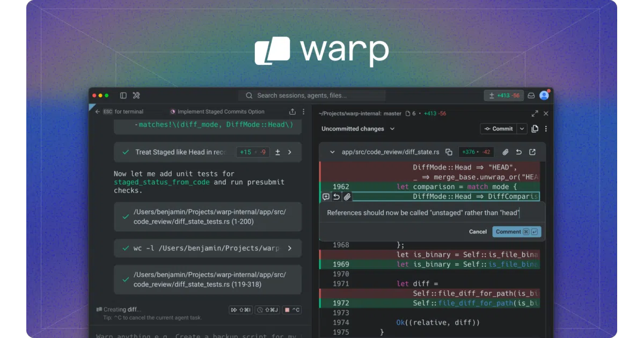Open diff_state.rs in external editor
Image resolution: width=644 pixels, height=338 pixels.
(532, 152)
